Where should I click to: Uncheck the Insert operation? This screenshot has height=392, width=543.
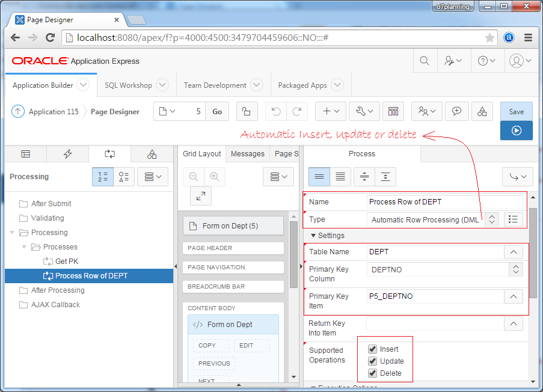(x=373, y=349)
